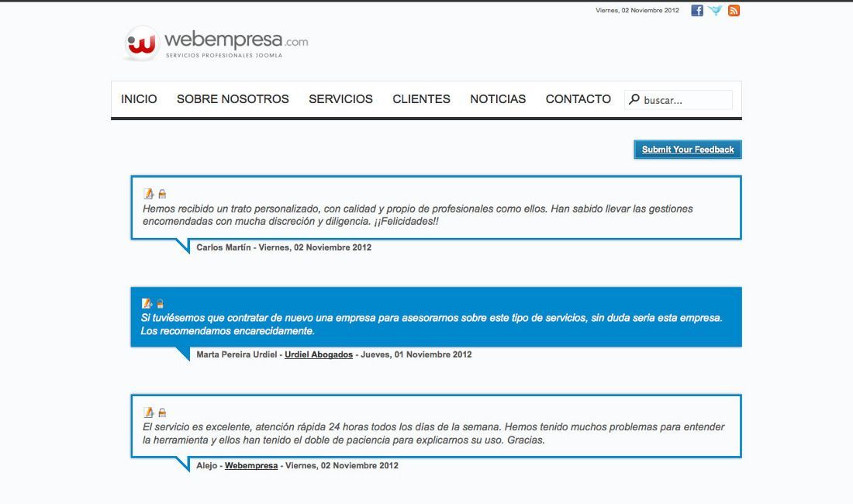
Task: Focus the buscar... search field
Action: (x=679, y=100)
